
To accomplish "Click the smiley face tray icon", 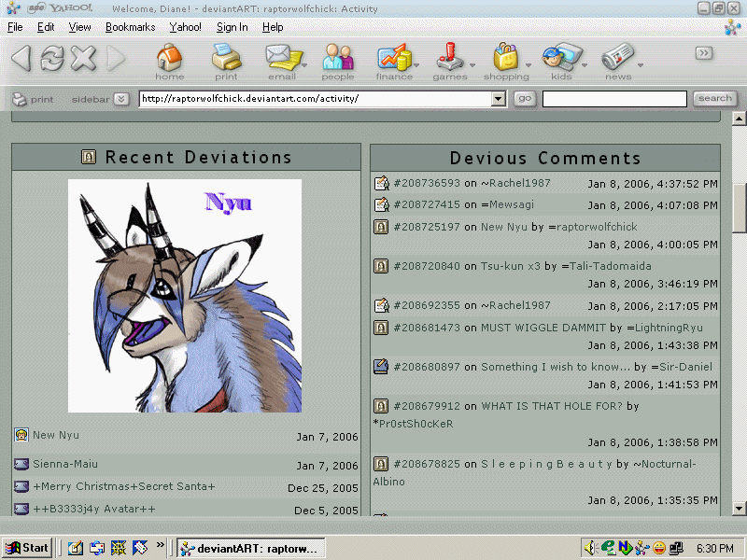I will point(659,549).
